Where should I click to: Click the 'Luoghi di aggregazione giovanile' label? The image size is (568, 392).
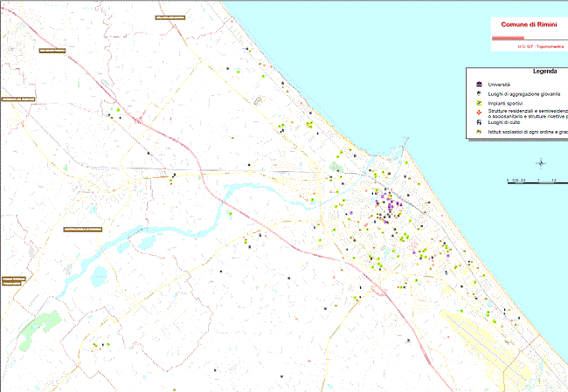(x=523, y=94)
